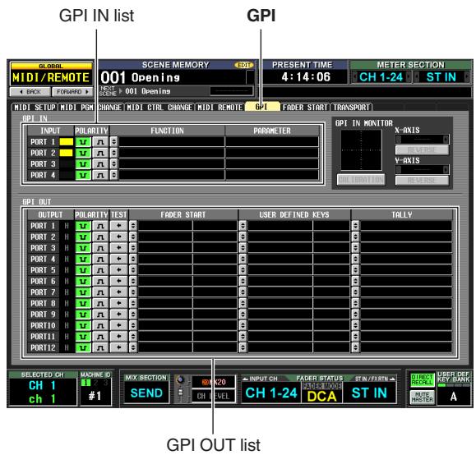476x455 pixels.
Task: Set GPI OUT Port 4 low-active polarity icon
Action: (x=83, y=259)
